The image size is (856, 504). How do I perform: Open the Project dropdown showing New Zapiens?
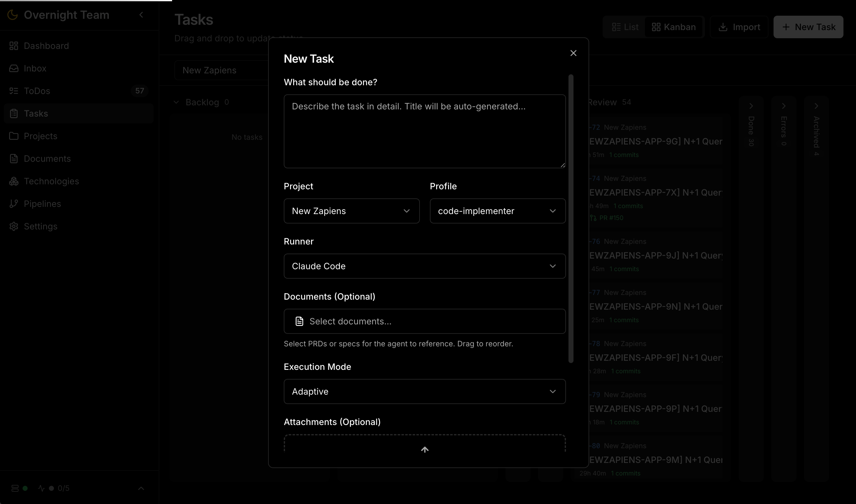[x=351, y=211]
